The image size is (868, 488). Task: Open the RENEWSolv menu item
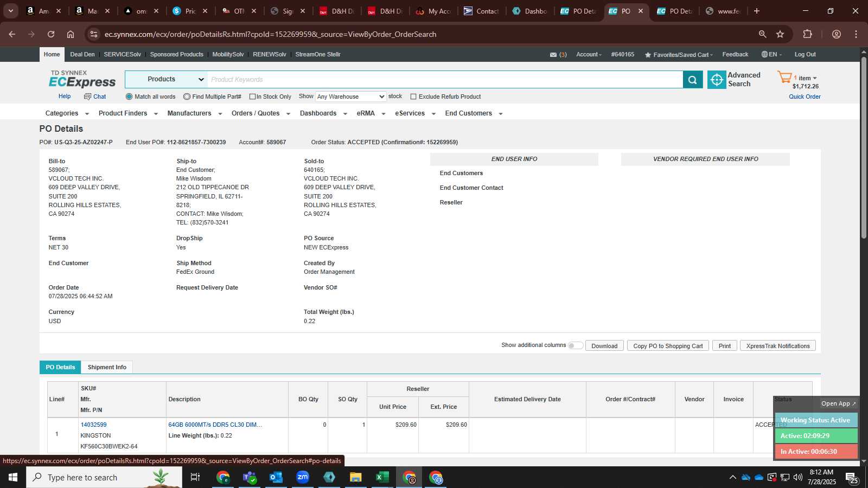[x=270, y=54]
